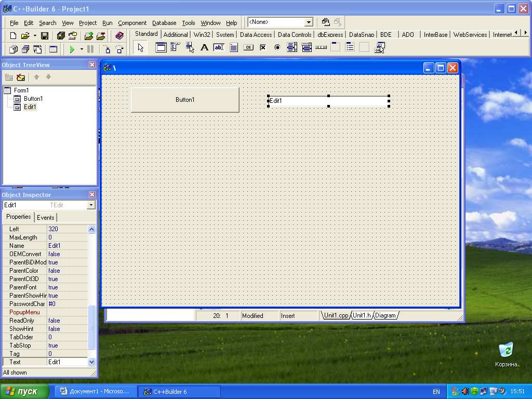Select Form1 in Object TreeView

point(21,90)
